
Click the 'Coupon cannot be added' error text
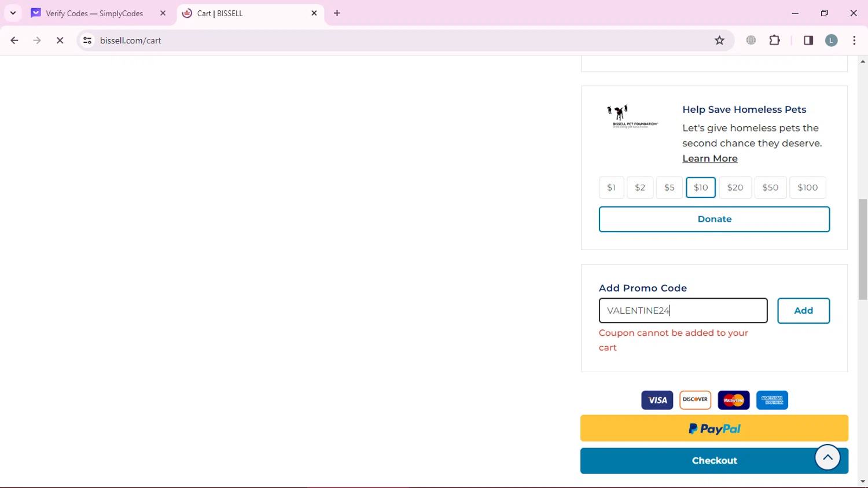[674, 340]
